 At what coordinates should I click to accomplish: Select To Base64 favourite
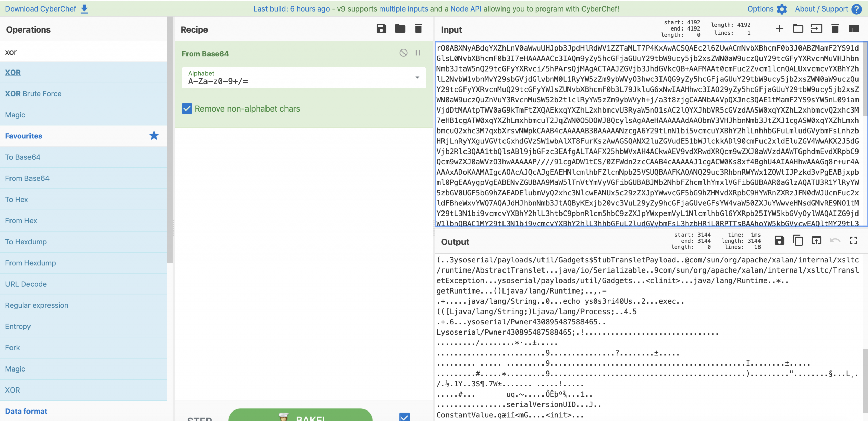84,157
